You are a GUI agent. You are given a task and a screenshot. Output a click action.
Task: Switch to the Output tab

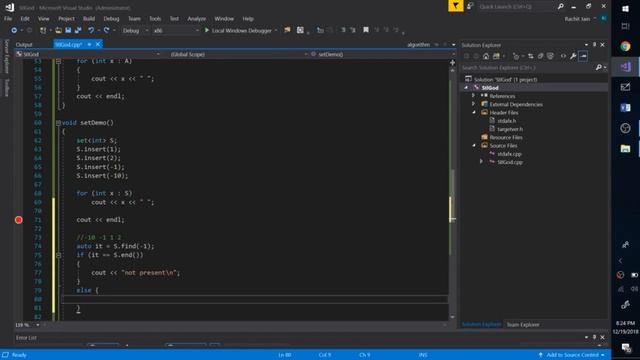pyautogui.click(x=24, y=44)
